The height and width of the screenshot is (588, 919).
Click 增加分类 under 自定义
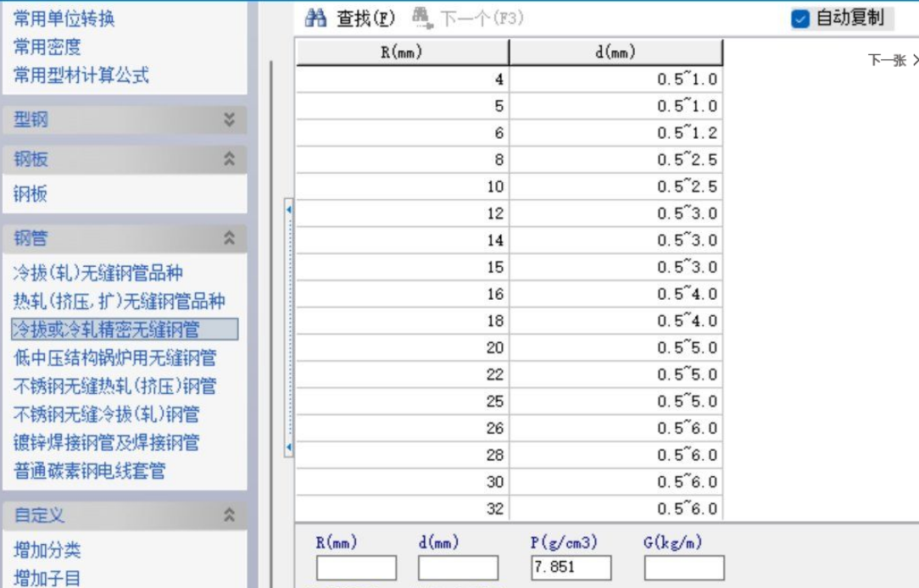coord(47,550)
